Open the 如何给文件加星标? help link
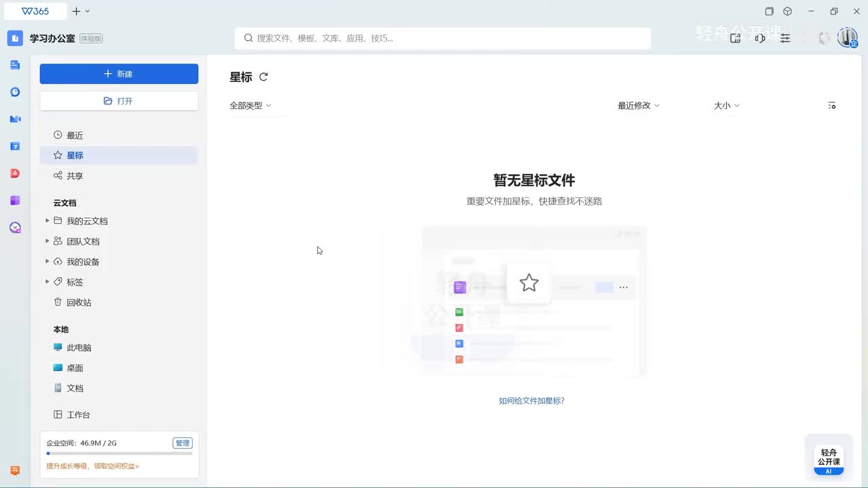This screenshot has width=868, height=488. (532, 401)
